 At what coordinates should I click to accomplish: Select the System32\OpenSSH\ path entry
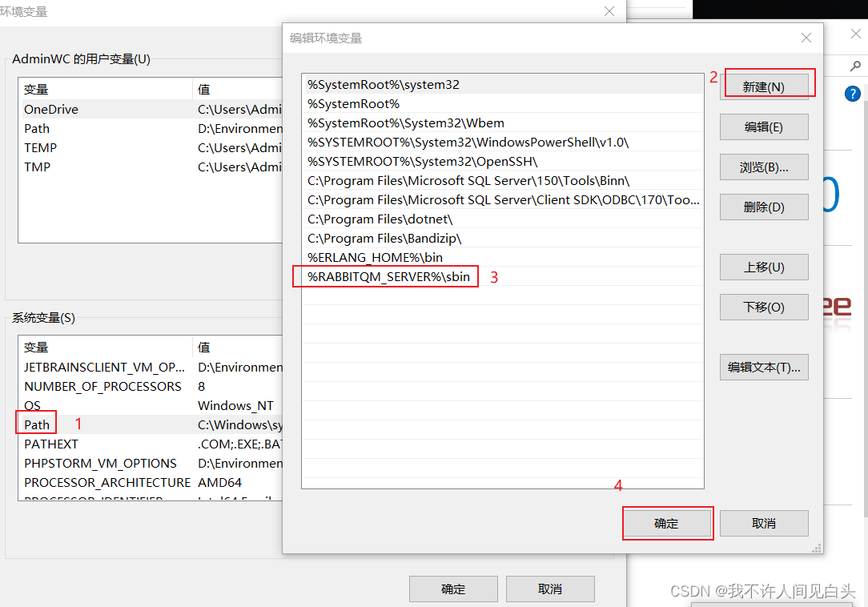[503, 161]
